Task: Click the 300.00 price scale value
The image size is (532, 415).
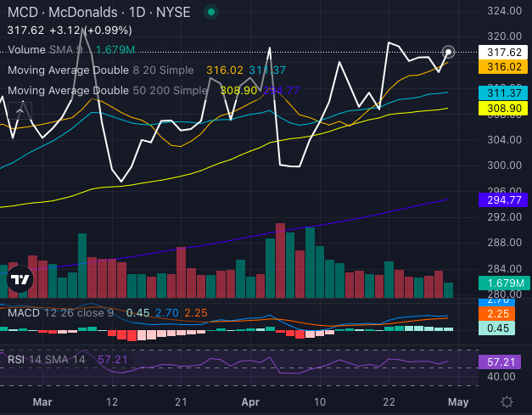Action: coord(505,165)
